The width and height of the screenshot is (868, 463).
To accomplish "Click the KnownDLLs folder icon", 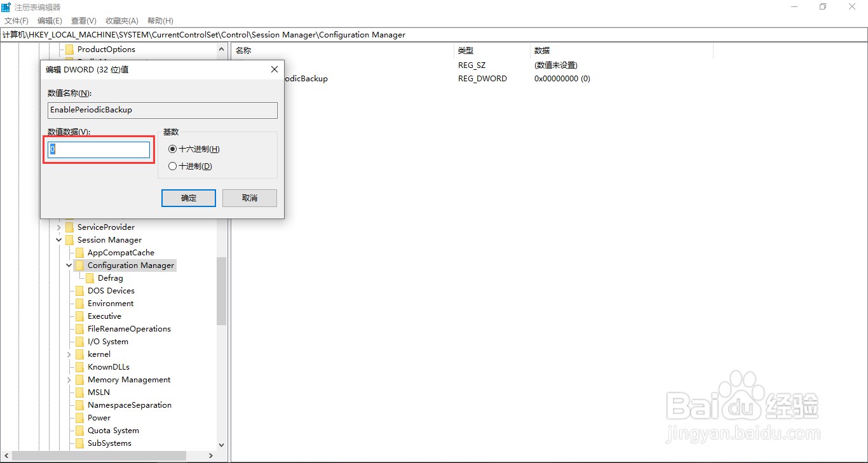I will point(79,367).
